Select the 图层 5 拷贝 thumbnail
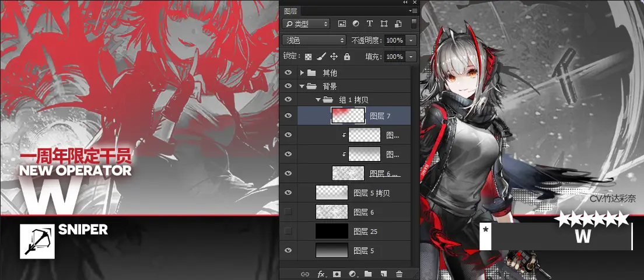Screen dimensions: 644x280 (x=332, y=192)
